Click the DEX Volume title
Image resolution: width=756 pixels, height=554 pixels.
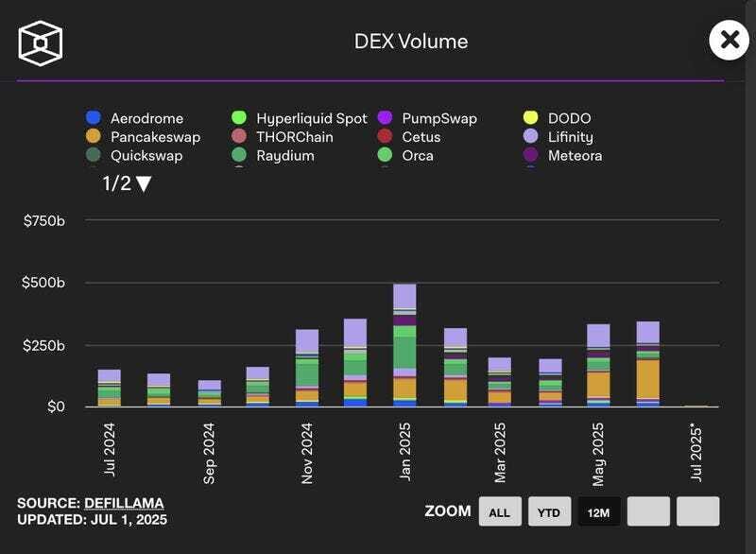(411, 42)
